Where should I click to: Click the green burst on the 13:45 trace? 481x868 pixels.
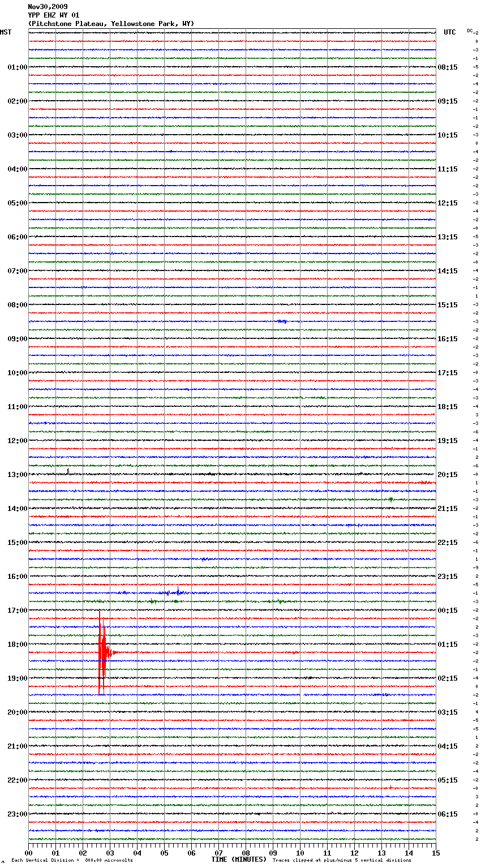(x=390, y=499)
